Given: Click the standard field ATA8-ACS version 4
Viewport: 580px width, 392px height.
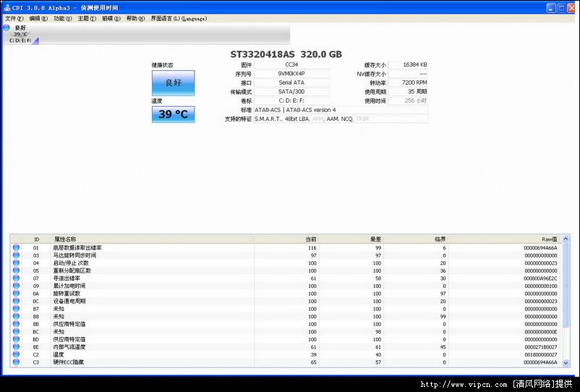Looking at the screenshot, I should (341, 110).
